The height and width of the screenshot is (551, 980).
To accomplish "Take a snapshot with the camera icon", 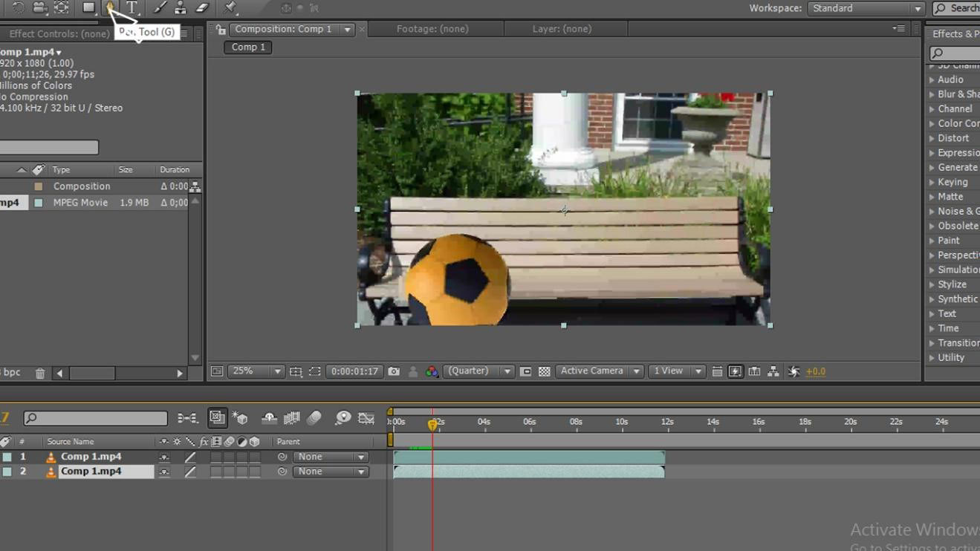I will pos(394,371).
